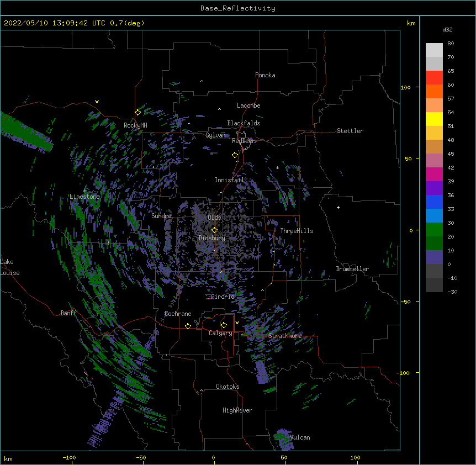Image resolution: width=476 pixels, height=465 pixels.
Task: Click the yellow V marker northwest of RockyMH
Action: point(97,102)
